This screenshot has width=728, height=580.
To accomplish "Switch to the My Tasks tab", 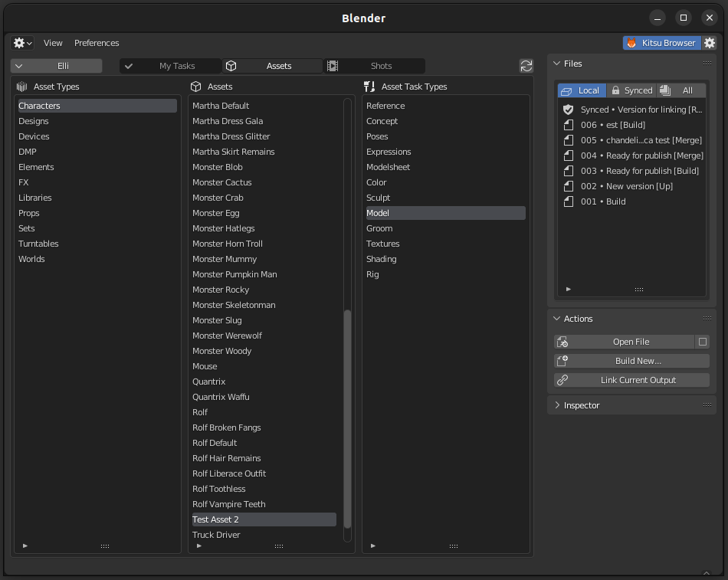I will pyautogui.click(x=170, y=66).
